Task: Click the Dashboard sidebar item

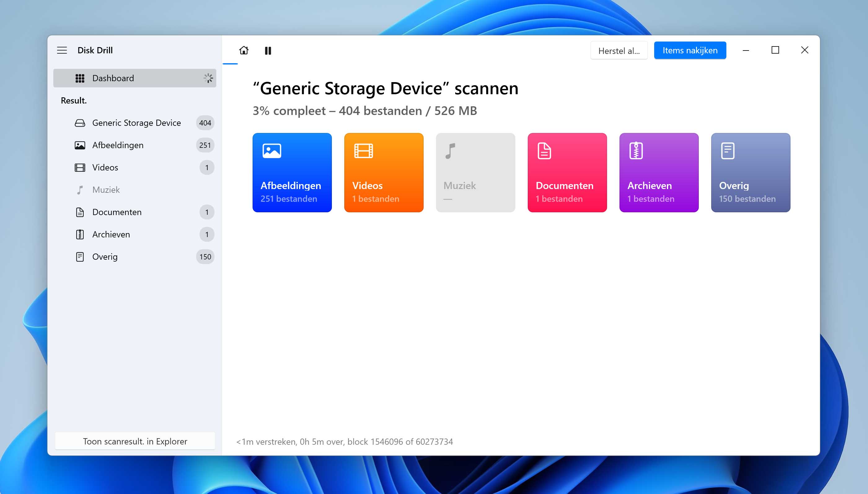Action: (135, 78)
